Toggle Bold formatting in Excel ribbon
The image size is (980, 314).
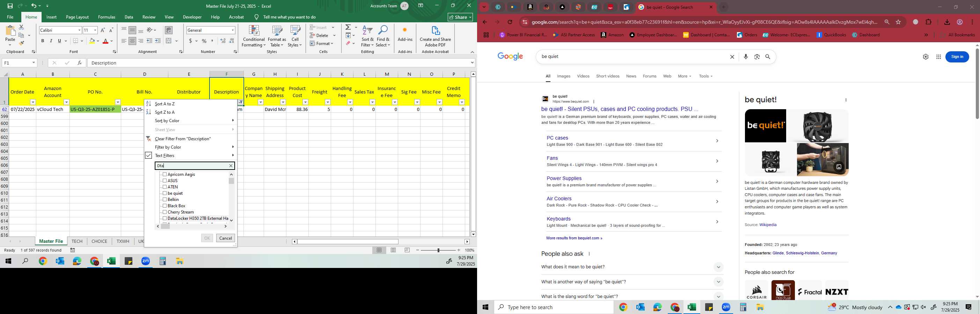point(43,41)
